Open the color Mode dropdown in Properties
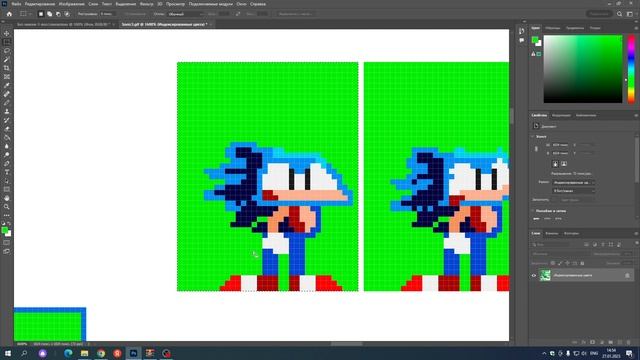This screenshot has height=360, width=640. click(x=573, y=182)
